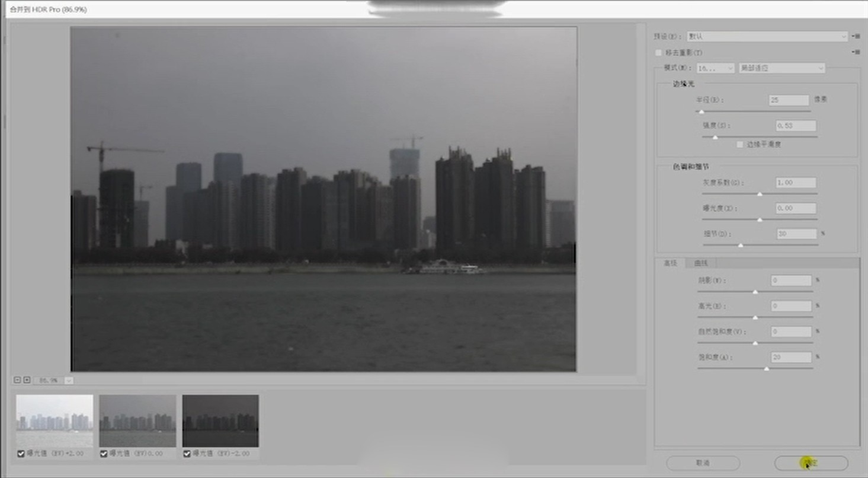Screen dimensions: 868x478
Task: Uncheck the 0.00 EV exposure image
Action: [104, 454]
